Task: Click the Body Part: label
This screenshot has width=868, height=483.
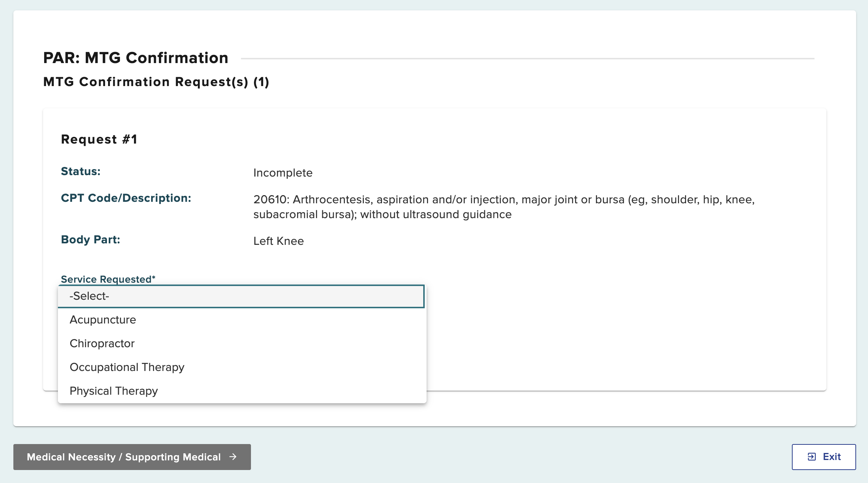Action: (91, 240)
